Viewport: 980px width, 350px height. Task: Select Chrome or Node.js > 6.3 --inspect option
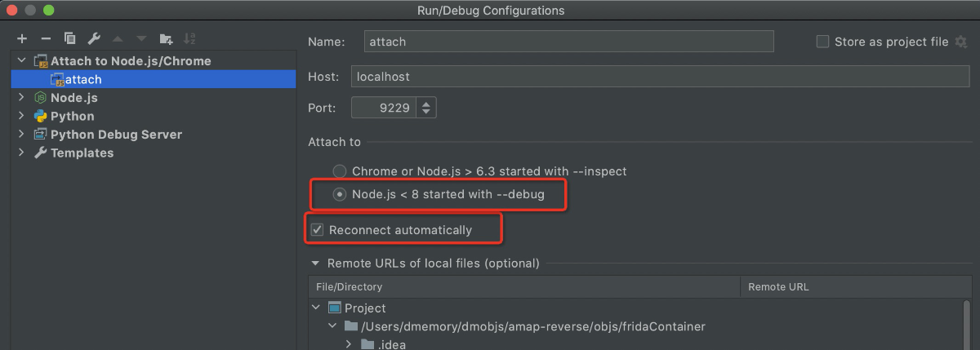tap(340, 172)
